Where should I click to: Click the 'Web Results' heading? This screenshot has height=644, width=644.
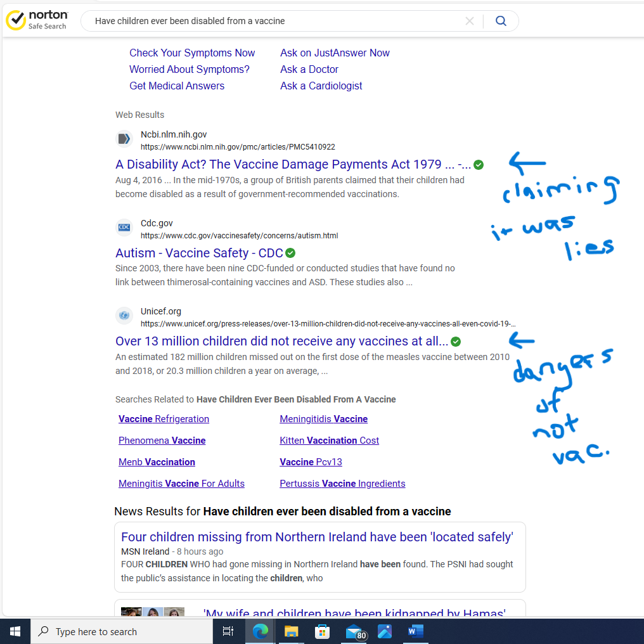click(x=139, y=115)
